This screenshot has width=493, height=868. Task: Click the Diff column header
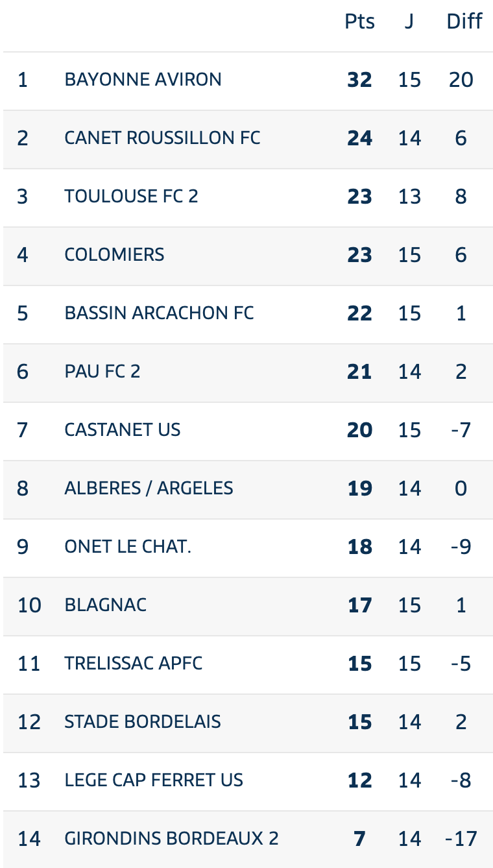point(464,21)
